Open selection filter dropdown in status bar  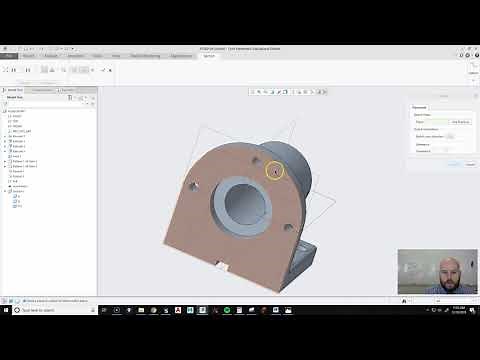click(455, 301)
